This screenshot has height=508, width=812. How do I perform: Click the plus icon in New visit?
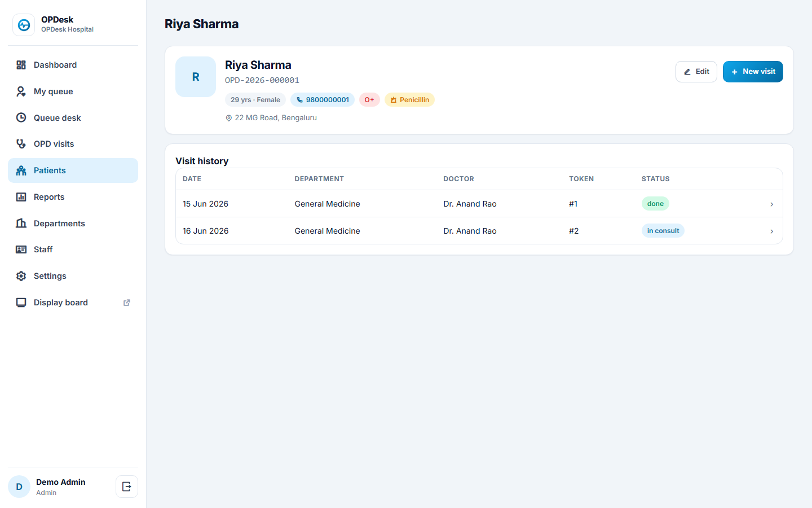pyautogui.click(x=734, y=72)
